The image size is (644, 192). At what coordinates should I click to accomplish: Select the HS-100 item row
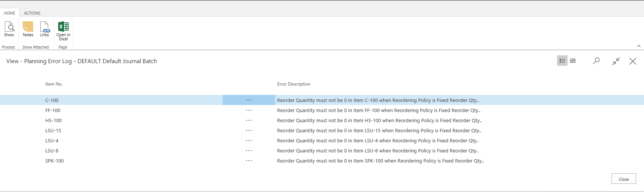tap(54, 120)
